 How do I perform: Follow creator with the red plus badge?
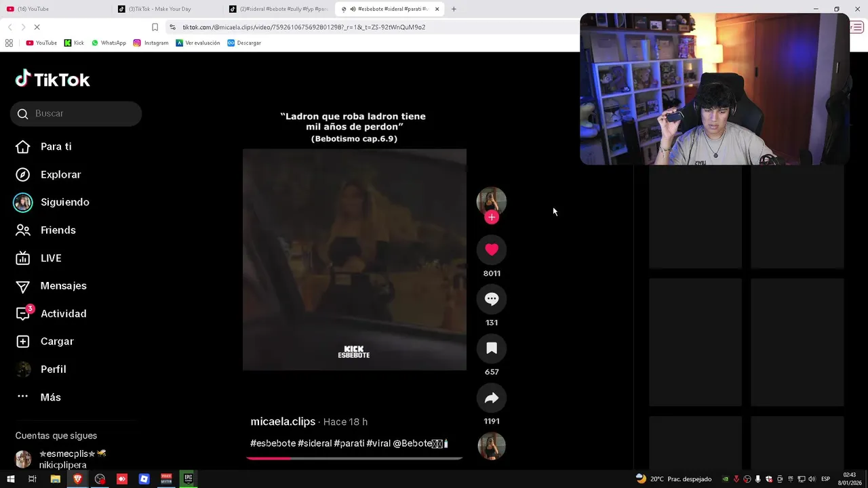[x=492, y=217]
